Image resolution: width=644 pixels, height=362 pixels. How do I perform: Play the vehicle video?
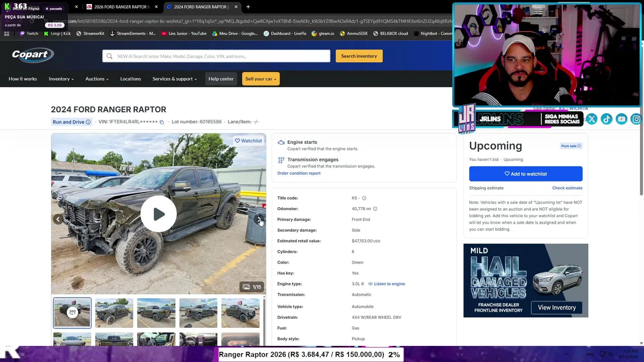[158, 214]
